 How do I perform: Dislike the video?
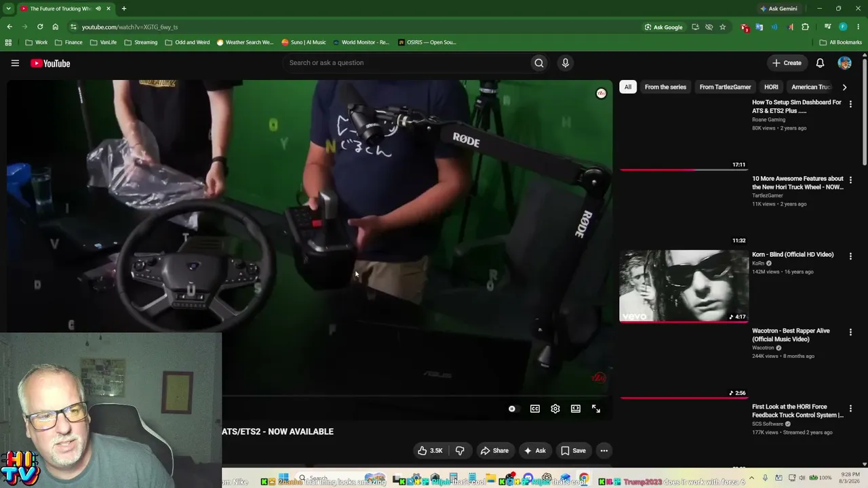click(x=460, y=451)
